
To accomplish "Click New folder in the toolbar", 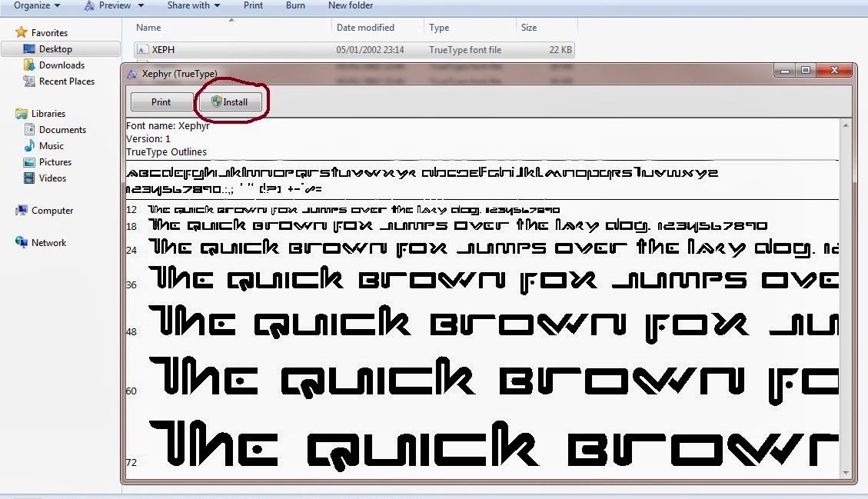I will (350, 6).
